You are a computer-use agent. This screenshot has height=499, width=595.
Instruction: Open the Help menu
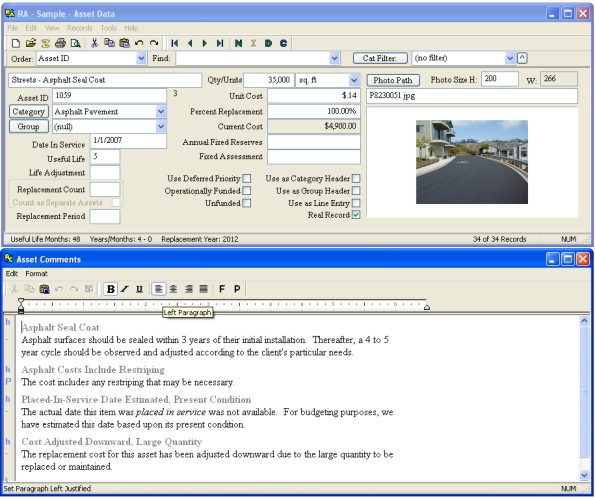click(131, 28)
